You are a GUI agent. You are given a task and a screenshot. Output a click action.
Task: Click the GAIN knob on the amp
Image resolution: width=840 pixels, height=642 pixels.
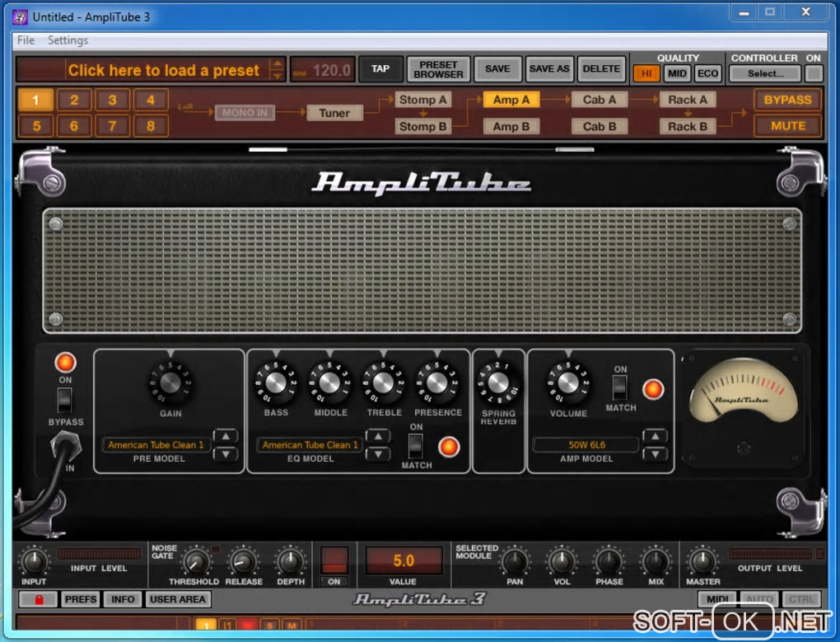pos(170,383)
